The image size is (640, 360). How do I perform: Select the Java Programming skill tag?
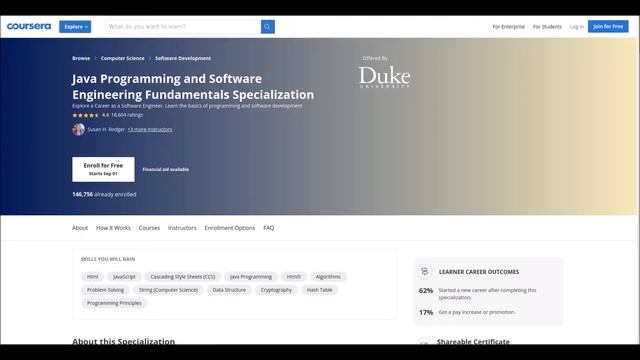point(251,277)
